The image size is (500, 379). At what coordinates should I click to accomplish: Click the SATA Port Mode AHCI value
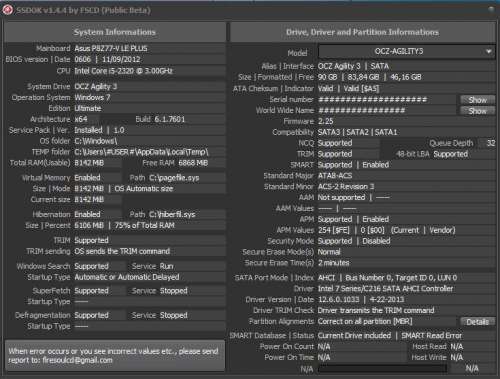pos(326,278)
